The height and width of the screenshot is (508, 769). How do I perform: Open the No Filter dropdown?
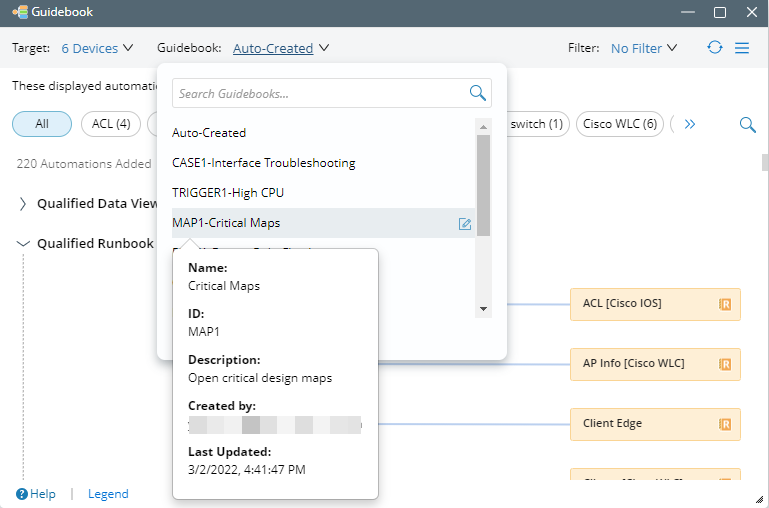pos(643,48)
